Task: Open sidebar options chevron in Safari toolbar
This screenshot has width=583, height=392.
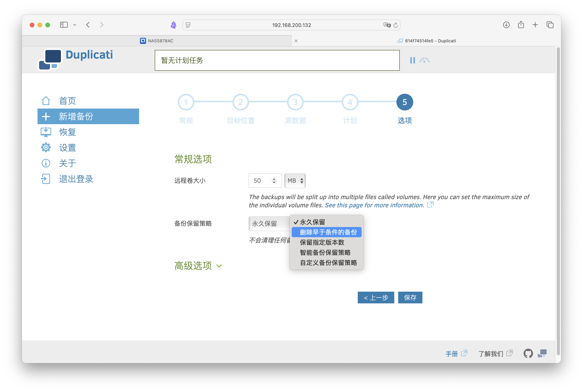Action: coord(75,25)
